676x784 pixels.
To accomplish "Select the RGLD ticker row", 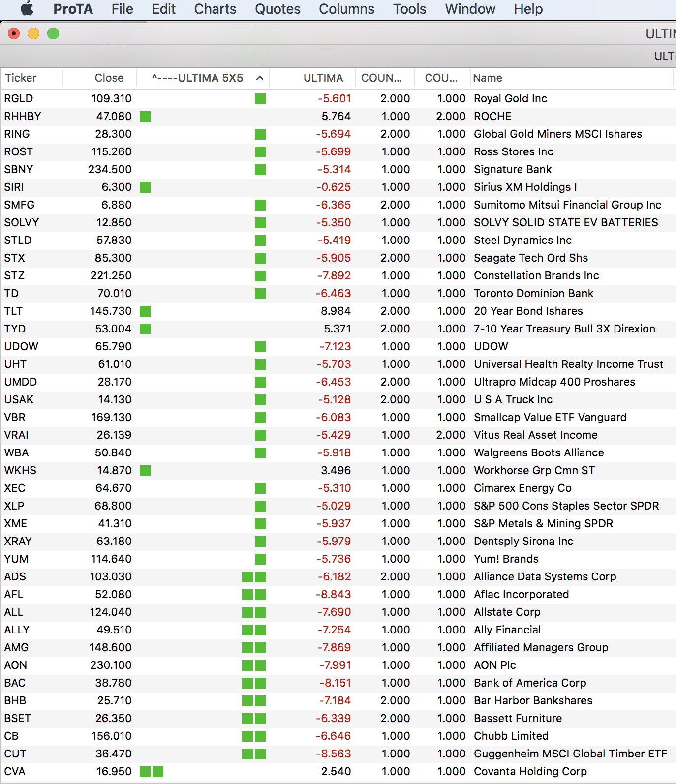I will coord(338,98).
